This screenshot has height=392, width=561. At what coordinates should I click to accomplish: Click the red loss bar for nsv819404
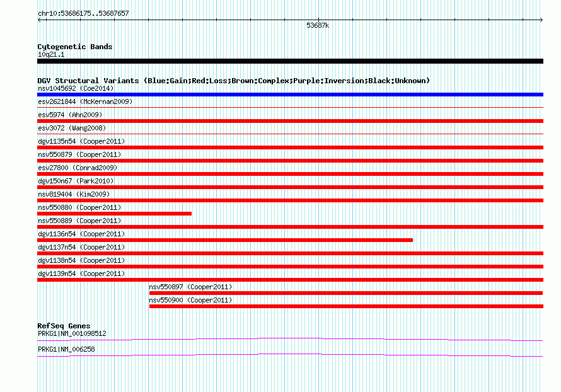pos(290,200)
